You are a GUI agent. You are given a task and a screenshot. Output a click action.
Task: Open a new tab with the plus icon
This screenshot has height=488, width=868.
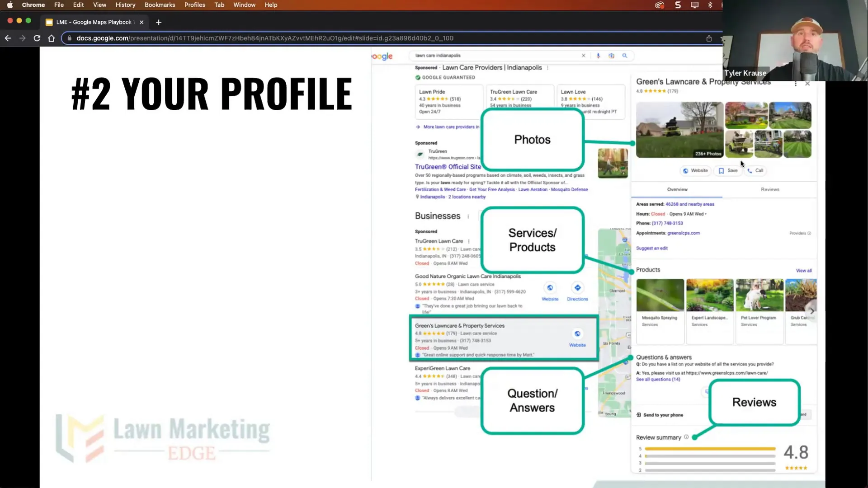(159, 22)
